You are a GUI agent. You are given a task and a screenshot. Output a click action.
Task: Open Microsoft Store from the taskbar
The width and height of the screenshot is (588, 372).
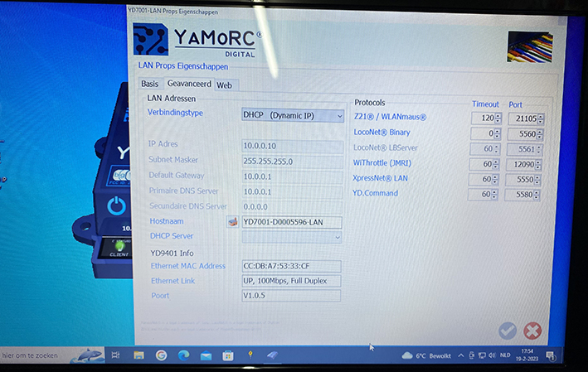227,355
